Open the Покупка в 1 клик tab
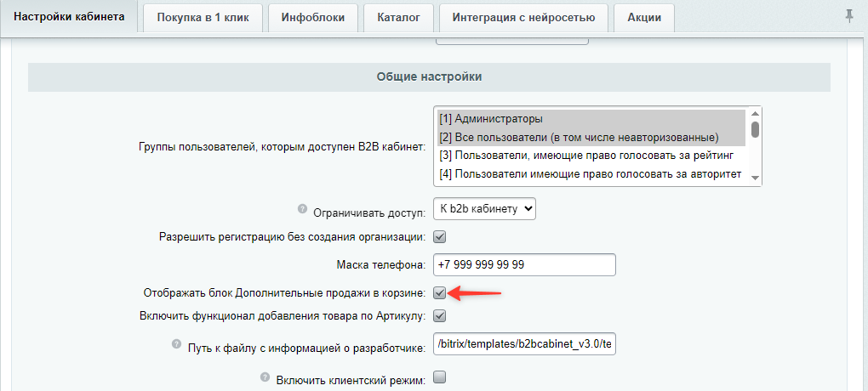This screenshot has height=391, width=868. [x=203, y=18]
